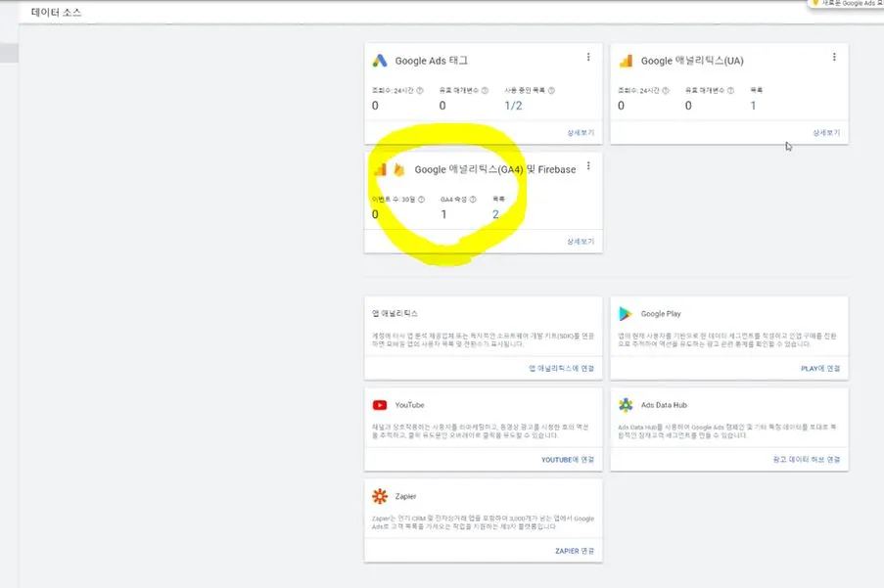Open details link on GA4 and Firebase card
Screen dimensions: 884x588
(x=581, y=242)
